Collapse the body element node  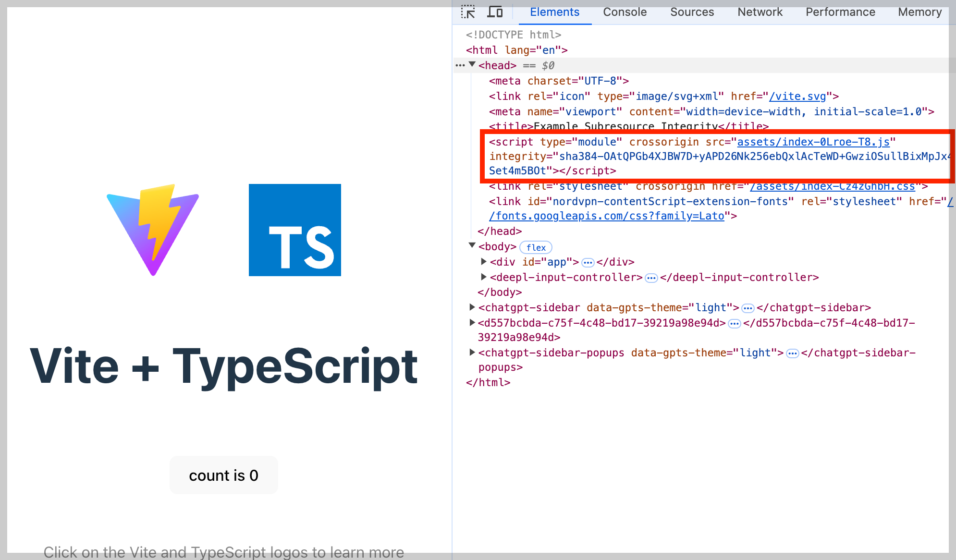(x=472, y=245)
